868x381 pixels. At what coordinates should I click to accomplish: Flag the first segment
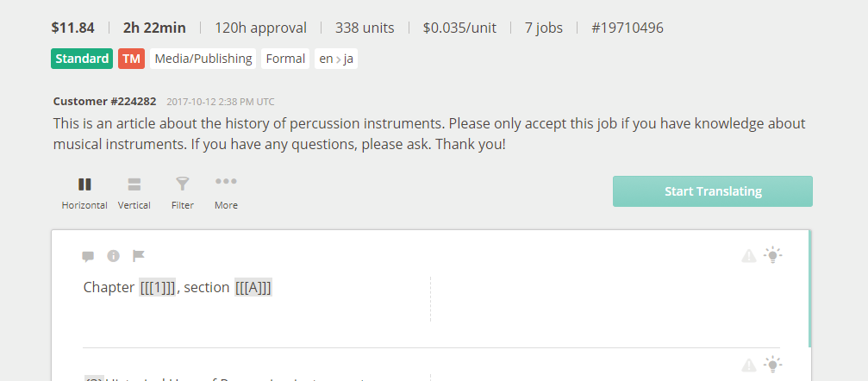click(x=139, y=256)
